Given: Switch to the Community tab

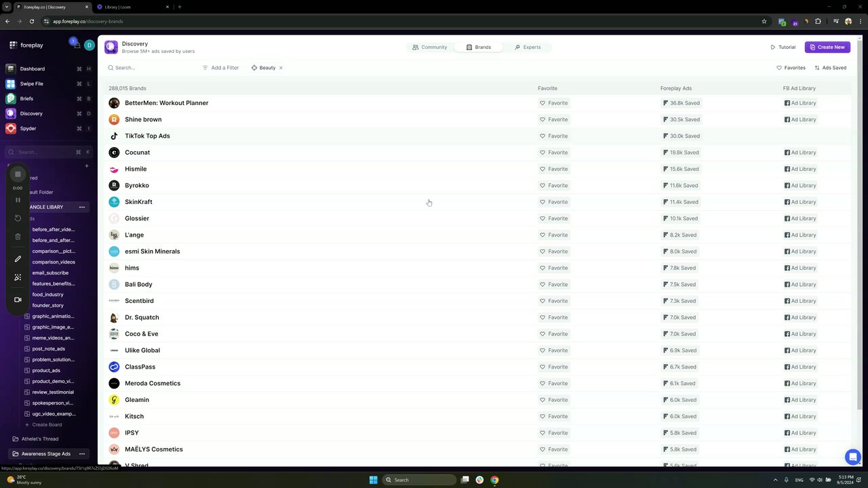Looking at the screenshot, I should tap(429, 47).
